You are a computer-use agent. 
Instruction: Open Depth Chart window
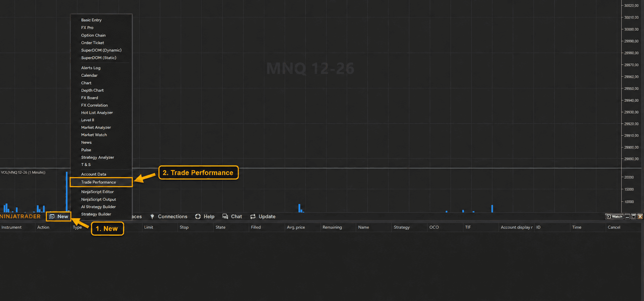(92, 90)
